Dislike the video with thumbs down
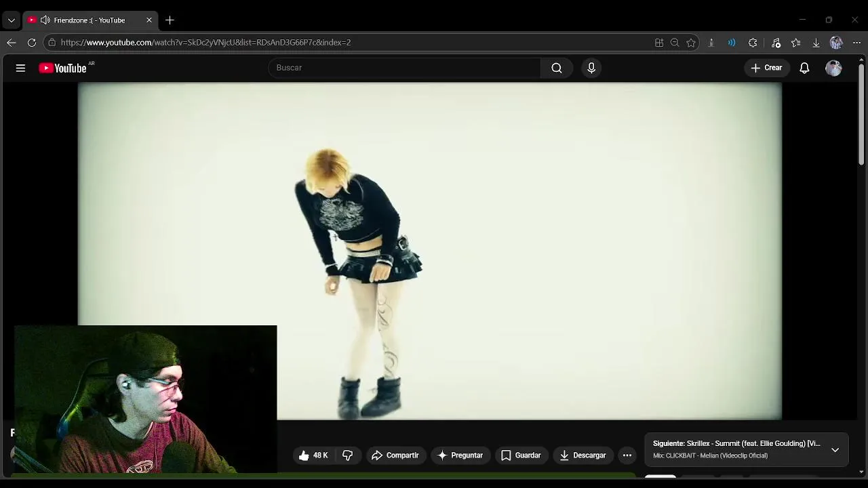The height and width of the screenshot is (488, 868). (x=347, y=455)
